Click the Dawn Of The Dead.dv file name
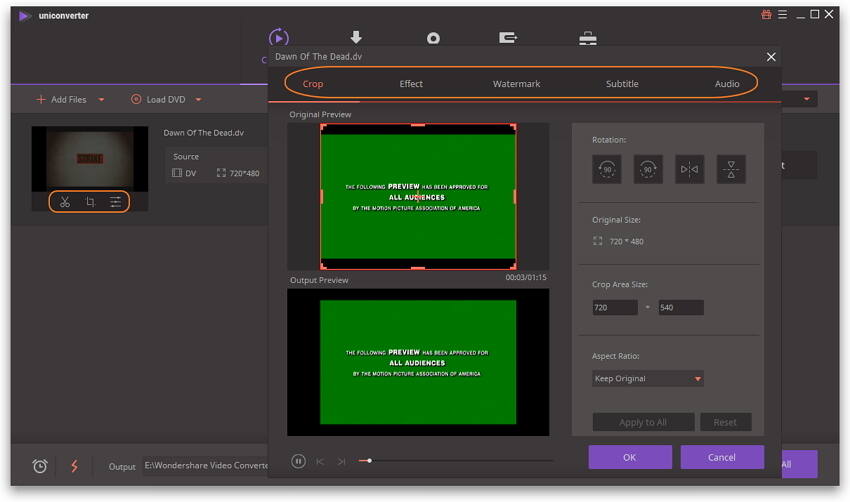This screenshot has width=850, height=502. [x=204, y=133]
